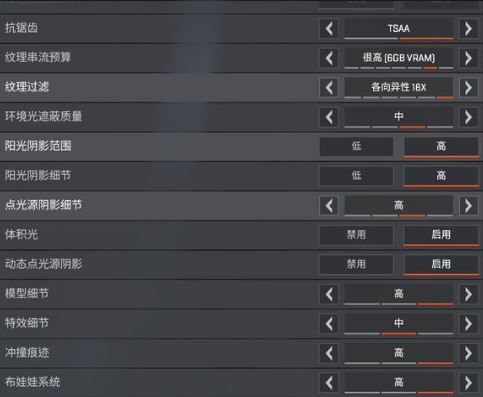Click the right arrow for 布娃娃系统
The height and width of the screenshot is (397, 483).
pos(468,383)
